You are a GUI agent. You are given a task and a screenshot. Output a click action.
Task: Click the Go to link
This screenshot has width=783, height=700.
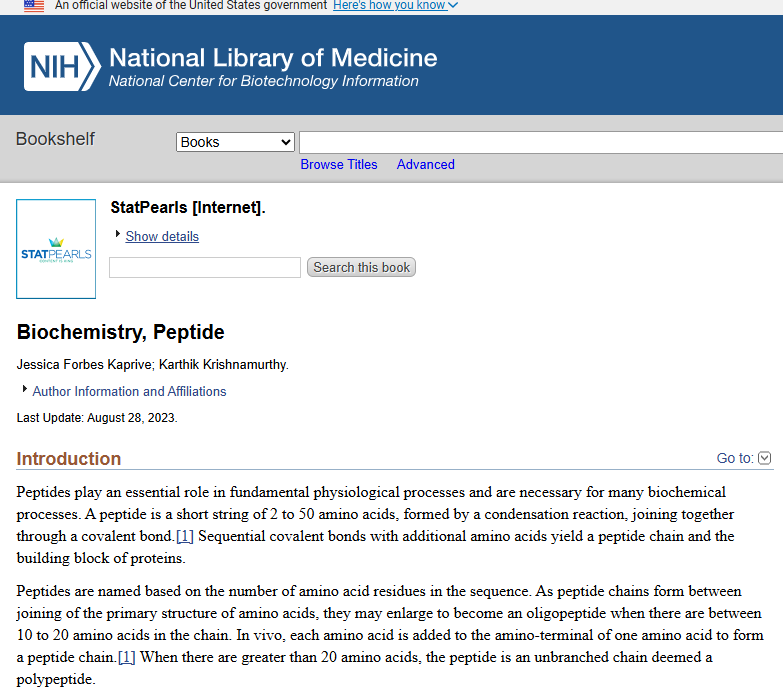tap(735, 458)
